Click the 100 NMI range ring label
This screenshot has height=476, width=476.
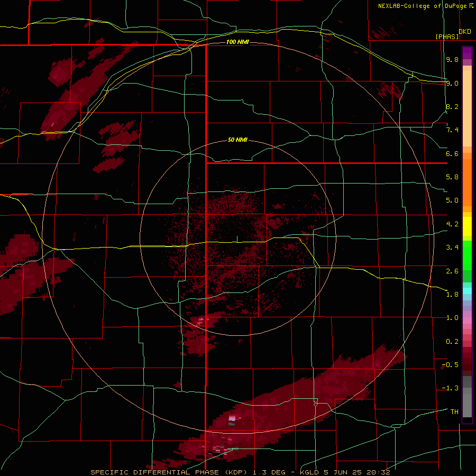tap(237, 42)
